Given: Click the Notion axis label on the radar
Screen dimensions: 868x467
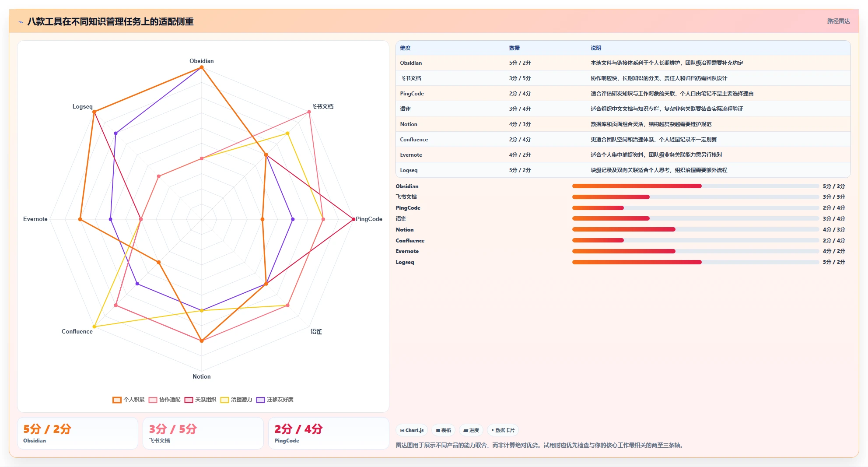Looking at the screenshot, I should click(202, 376).
